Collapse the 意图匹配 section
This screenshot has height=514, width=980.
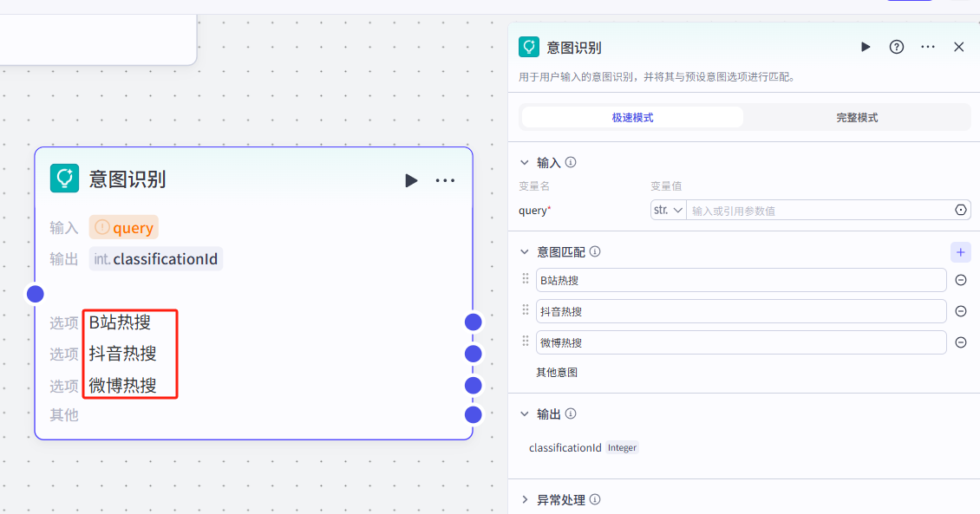tap(524, 252)
